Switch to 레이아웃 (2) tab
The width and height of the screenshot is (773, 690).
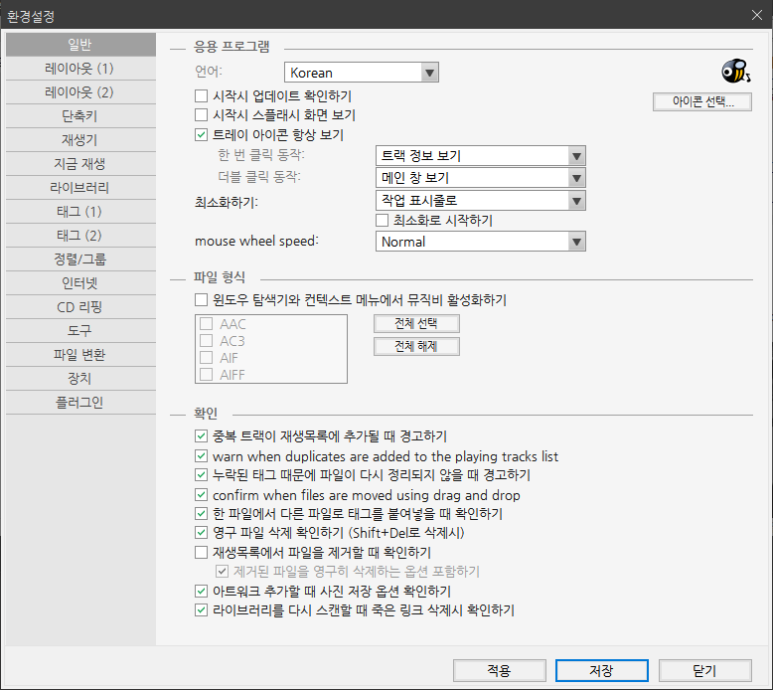click(x=80, y=92)
